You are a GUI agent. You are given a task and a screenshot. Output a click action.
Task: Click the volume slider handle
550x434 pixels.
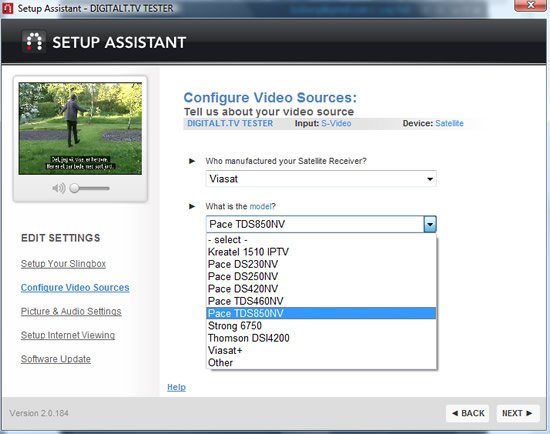coord(74,188)
